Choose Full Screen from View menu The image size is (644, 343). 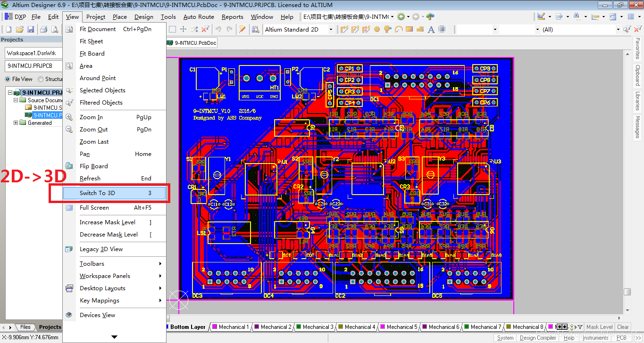pos(115,208)
